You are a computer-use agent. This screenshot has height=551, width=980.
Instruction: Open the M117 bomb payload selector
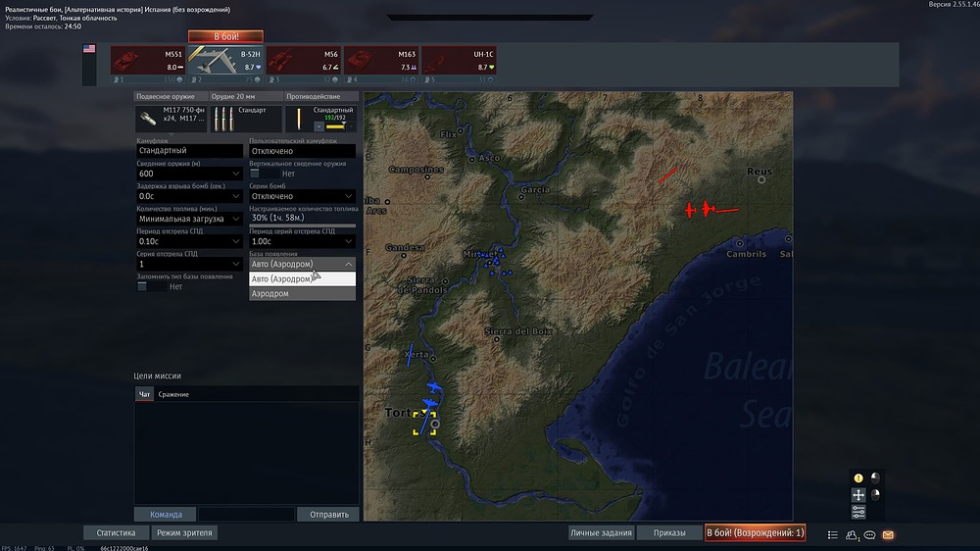(171, 119)
